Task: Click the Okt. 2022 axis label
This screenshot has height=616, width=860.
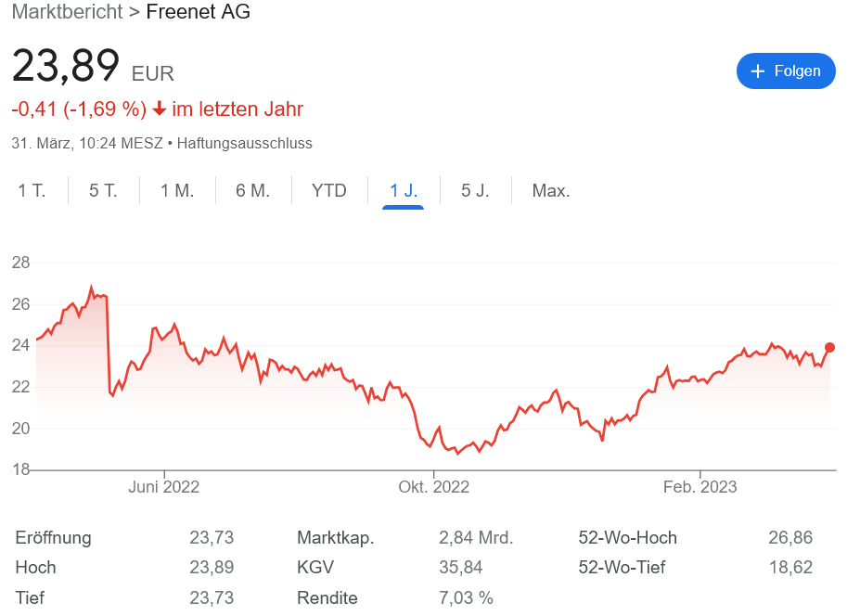Action: coord(433,487)
